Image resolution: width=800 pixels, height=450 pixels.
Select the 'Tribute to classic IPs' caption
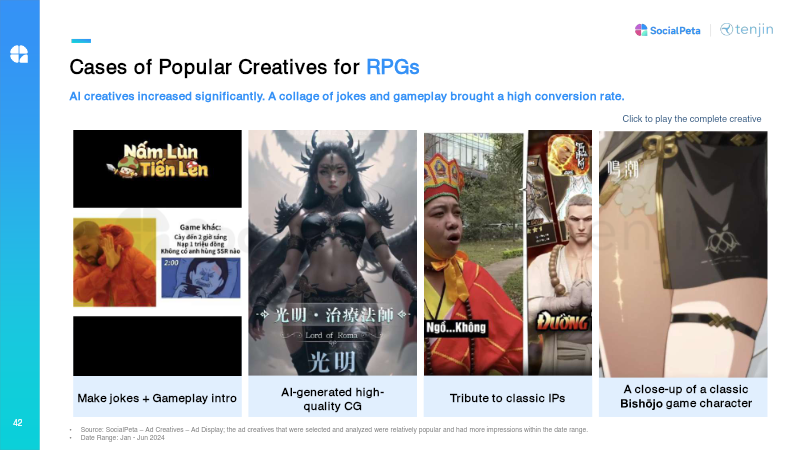pyautogui.click(x=507, y=398)
